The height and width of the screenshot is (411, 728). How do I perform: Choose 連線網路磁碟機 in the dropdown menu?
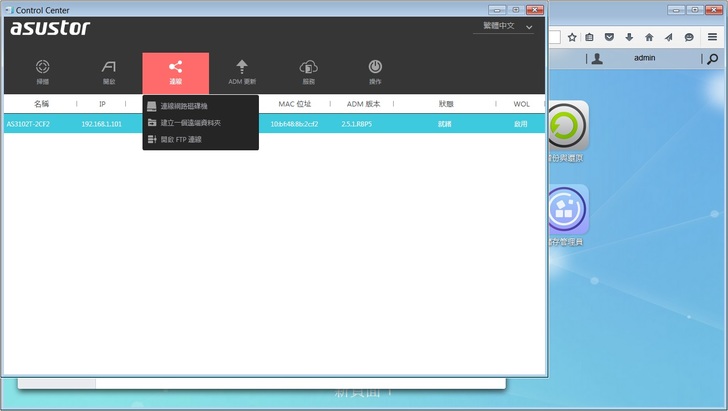coord(184,106)
